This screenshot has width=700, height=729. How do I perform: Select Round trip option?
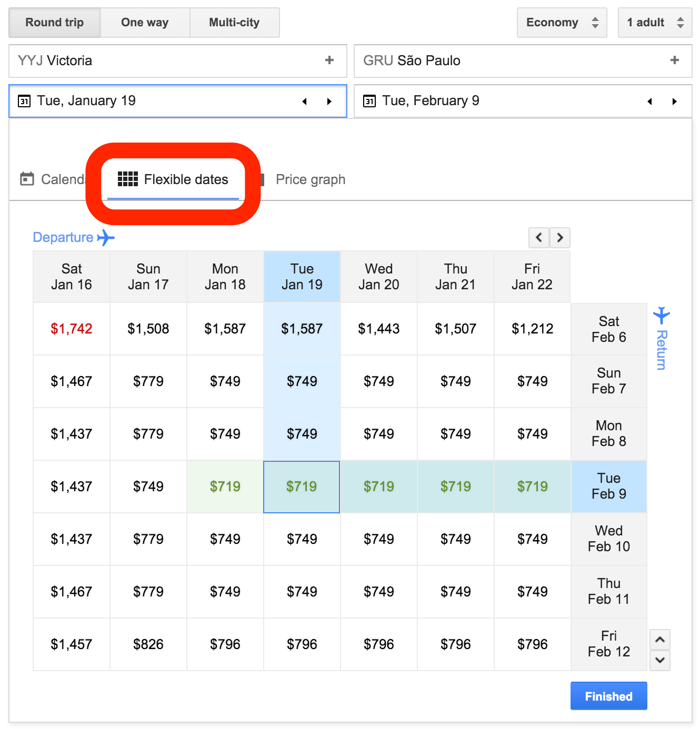point(55,23)
